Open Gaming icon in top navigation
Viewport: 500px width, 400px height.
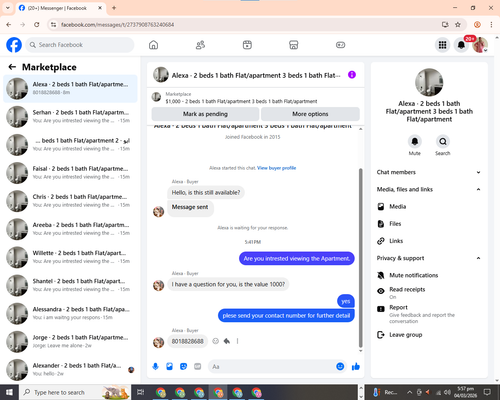click(x=340, y=45)
